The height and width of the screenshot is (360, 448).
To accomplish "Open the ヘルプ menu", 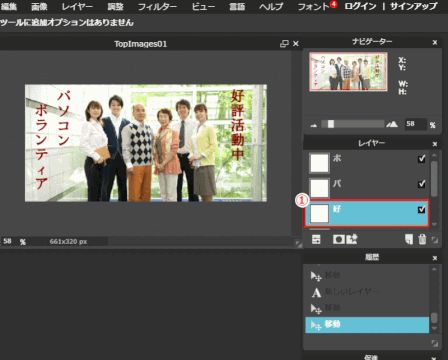I will pos(271,6).
